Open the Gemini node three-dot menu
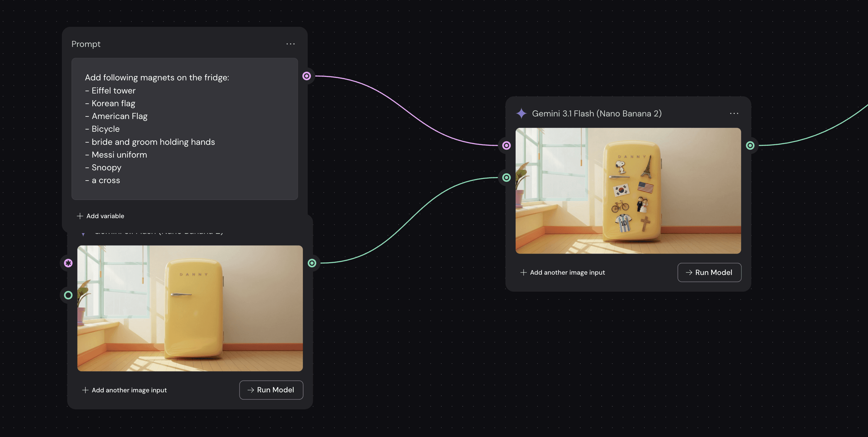This screenshot has height=437, width=868. [734, 114]
